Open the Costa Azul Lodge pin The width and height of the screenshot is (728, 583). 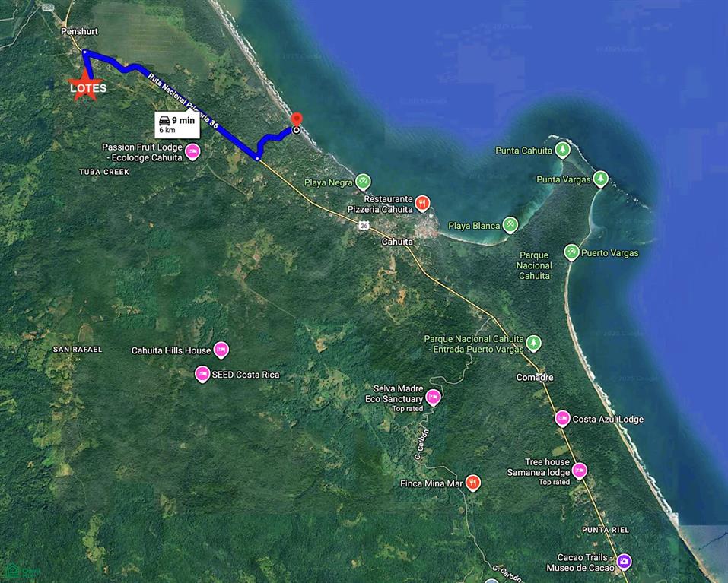pos(563,418)
